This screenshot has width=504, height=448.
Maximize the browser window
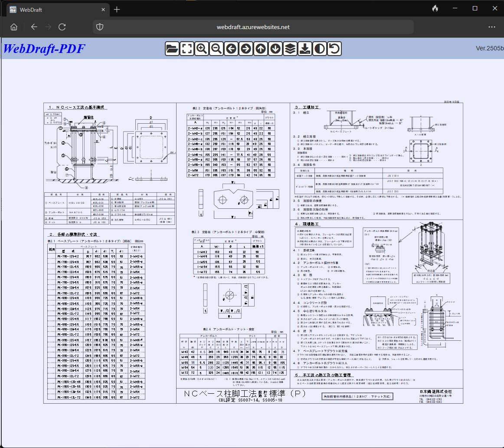click(x=475, y=8)
